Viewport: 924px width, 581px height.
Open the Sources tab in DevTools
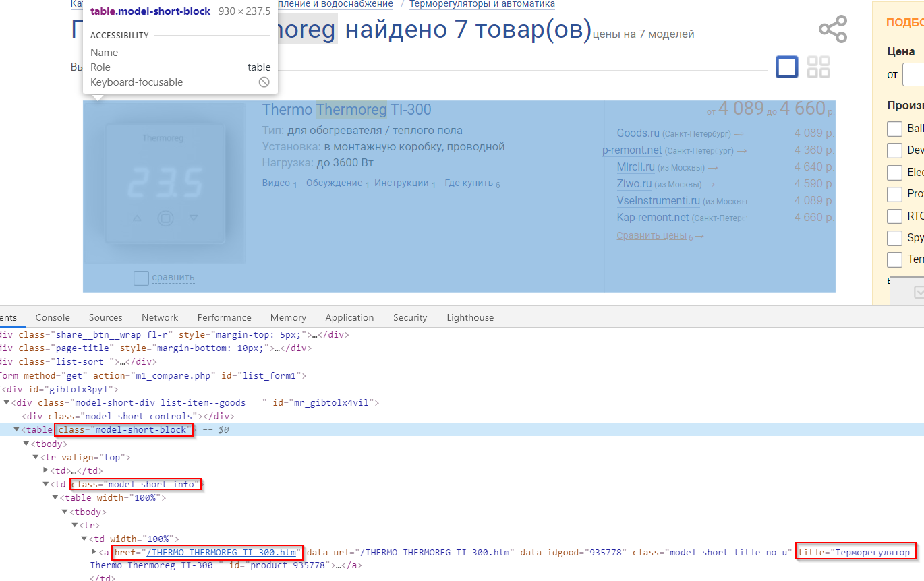click(106, 317)
